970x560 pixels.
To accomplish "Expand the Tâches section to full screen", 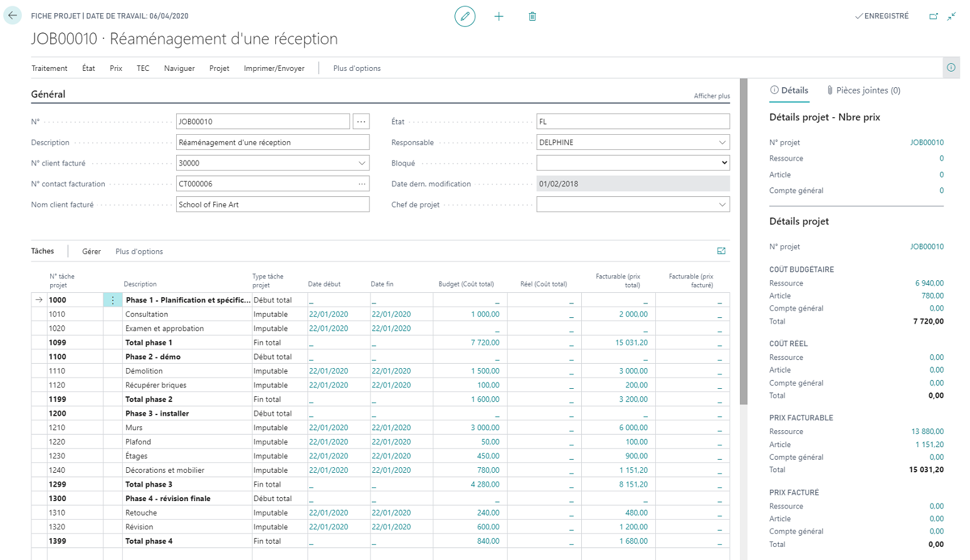I will coord(721,251).
